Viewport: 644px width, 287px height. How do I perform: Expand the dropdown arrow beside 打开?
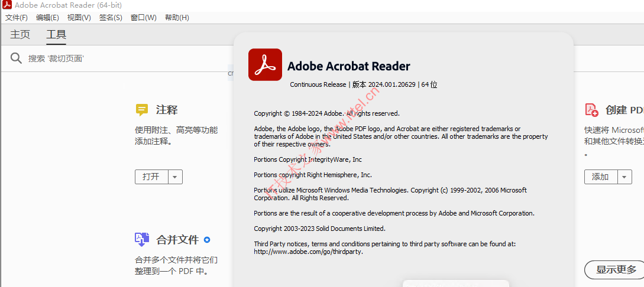(175, 177)
